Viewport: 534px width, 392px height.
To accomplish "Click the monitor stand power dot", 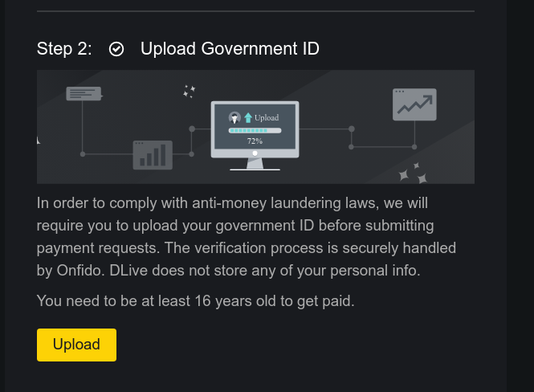I will click(255, 153).
